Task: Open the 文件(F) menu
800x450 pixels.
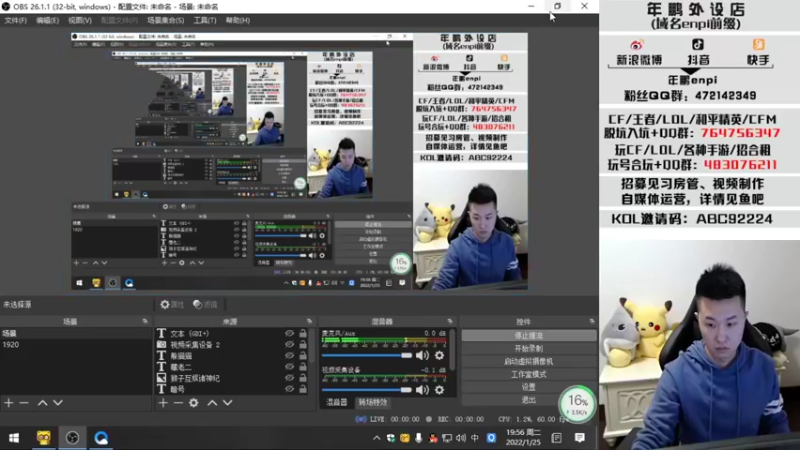Action: pos(15,20)
